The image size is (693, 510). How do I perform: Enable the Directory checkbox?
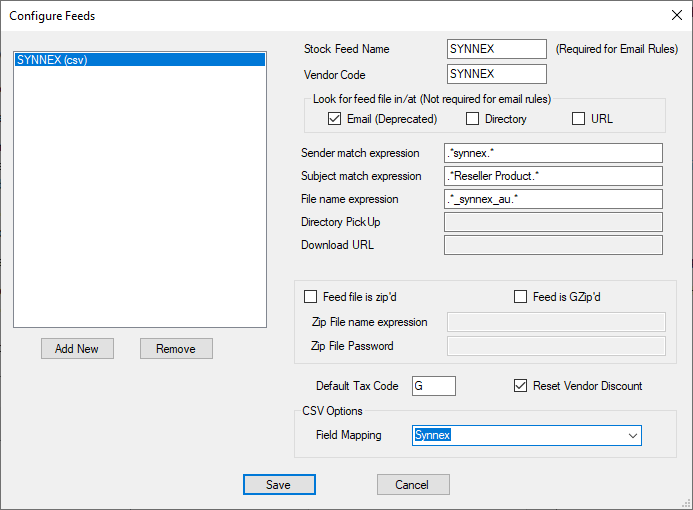coord(473,119)
